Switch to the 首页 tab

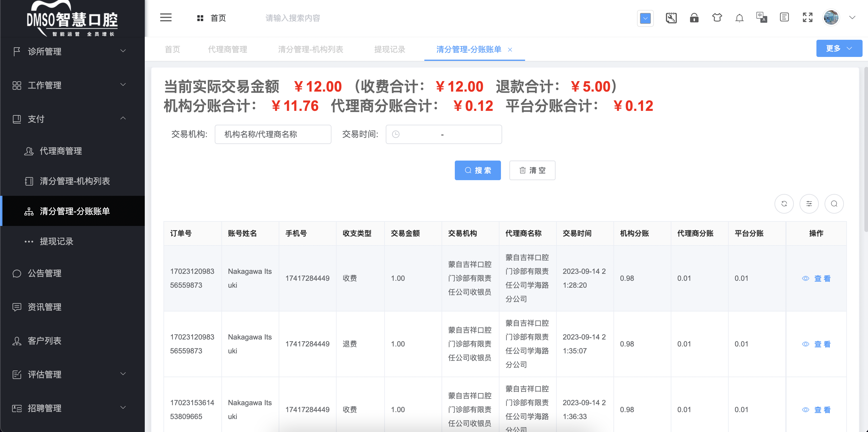pyautogui.click(x=172, y=49)
